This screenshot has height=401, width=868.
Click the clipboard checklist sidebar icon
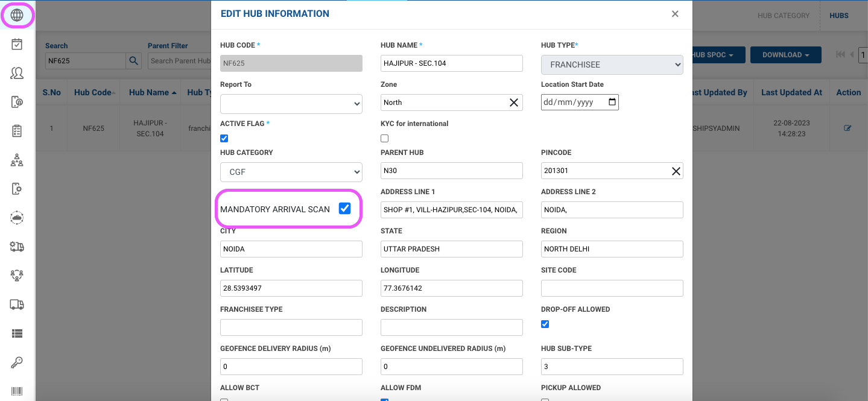[17, 131]
